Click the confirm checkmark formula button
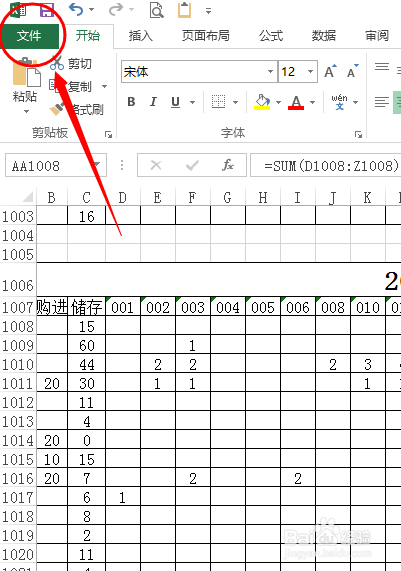The width and height of the screenshot is (401, 571). pos(192,166)
